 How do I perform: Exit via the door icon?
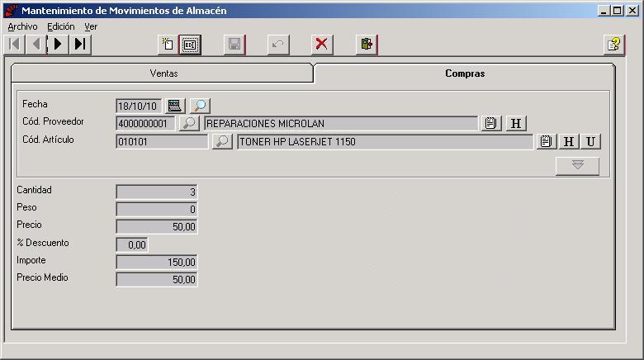[x=367, y=45]
